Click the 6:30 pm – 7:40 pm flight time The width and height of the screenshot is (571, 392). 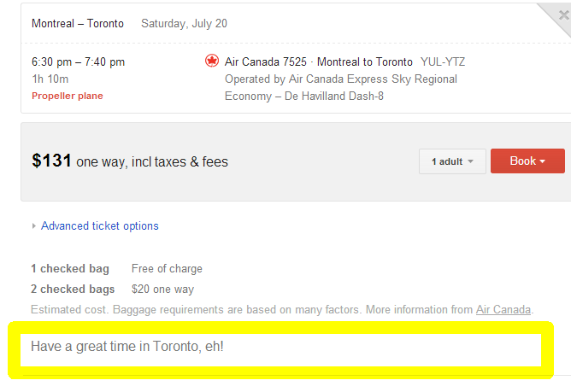79,61
